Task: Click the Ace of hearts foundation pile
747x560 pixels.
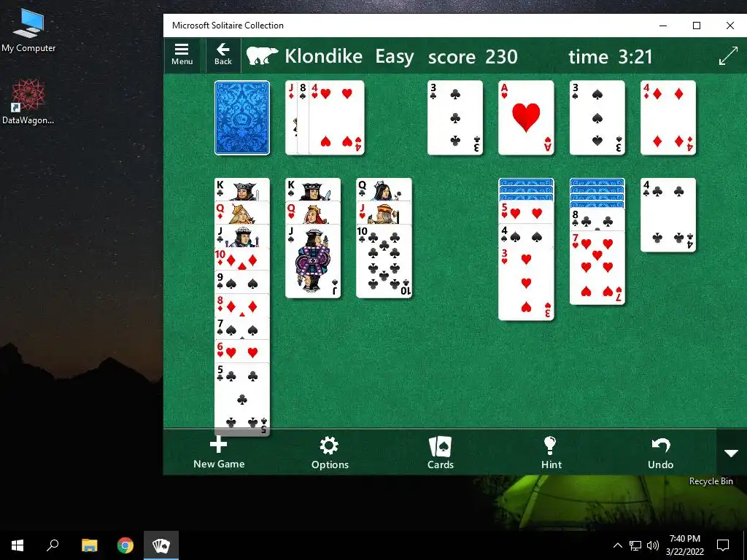Action: [x=526, y=117]
